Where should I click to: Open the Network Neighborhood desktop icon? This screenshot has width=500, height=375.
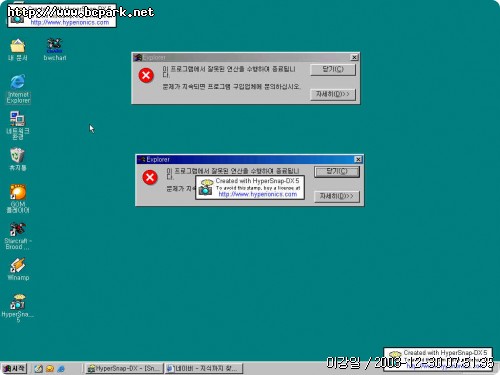tap(18, 125)
